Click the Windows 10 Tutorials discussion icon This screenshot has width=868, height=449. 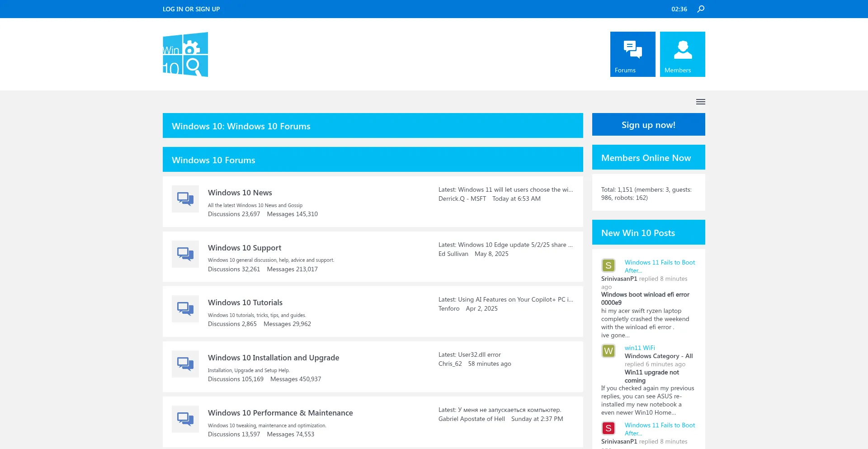[x=185, y=309]
